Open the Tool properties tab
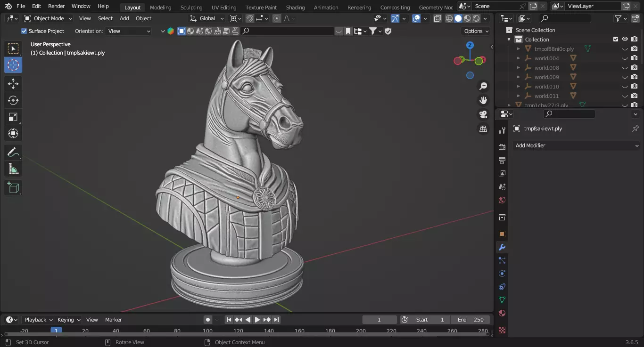This screenshot has width=644, height=347. [x=502, y=130]
